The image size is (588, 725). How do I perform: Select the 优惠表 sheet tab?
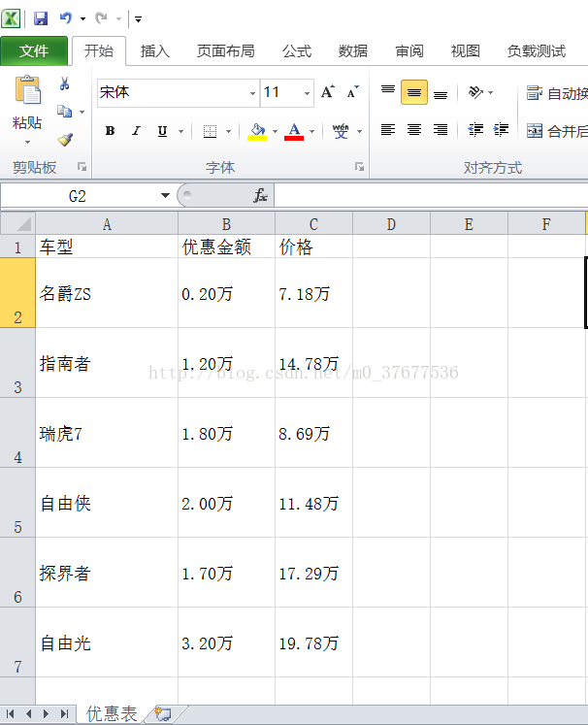point(112,714)
